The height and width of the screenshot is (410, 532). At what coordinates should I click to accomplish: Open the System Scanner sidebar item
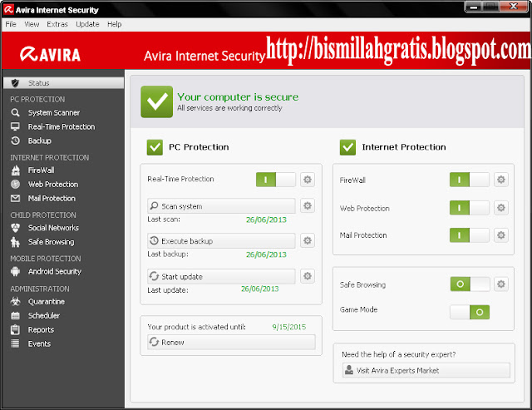point(53,112)
